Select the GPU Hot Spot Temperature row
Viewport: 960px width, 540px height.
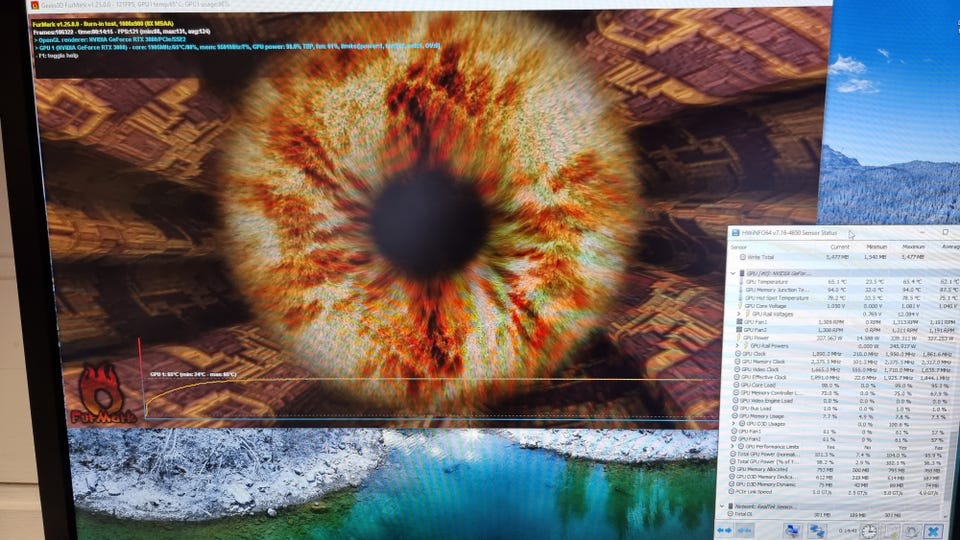845,298
